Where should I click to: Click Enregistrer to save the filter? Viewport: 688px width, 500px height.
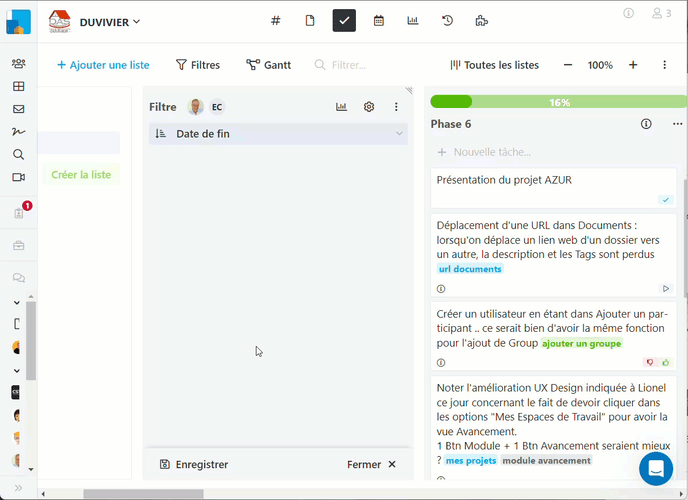pyautogui.click(x=194, y=464)
